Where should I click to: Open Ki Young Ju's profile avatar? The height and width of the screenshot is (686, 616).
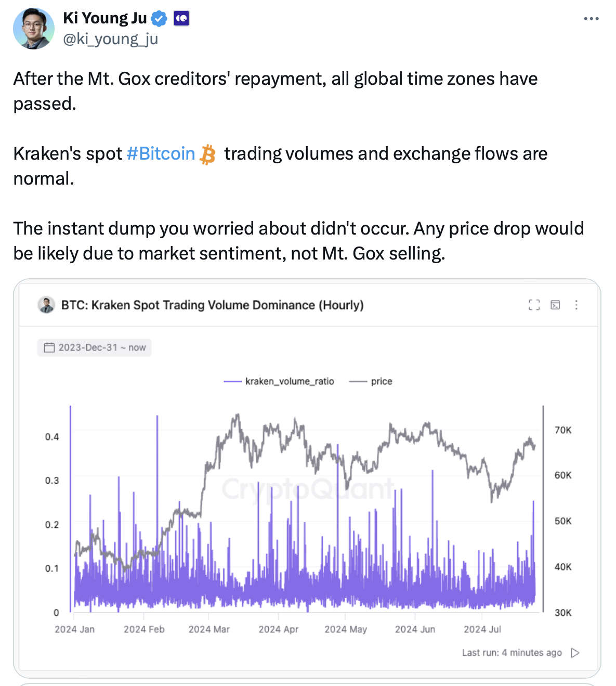pyautogui.click(x=34, y=29)
